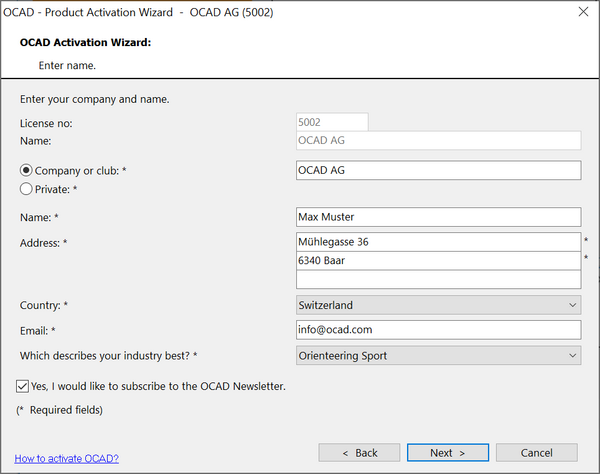Click the empty third address line field
Viewport: 600px width, 474px height.
[439, 279]
